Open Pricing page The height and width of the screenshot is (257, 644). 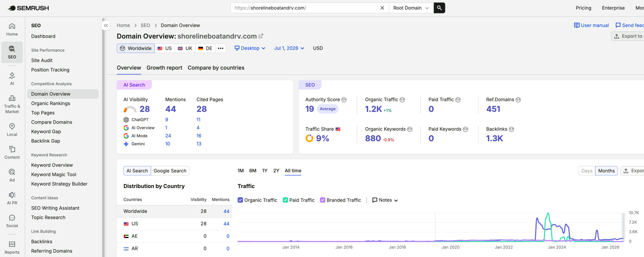point(583,8)
